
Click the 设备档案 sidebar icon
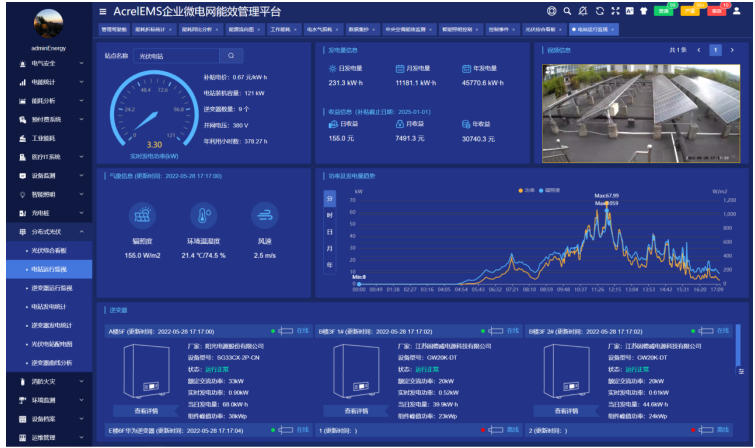tap(22, 419)
